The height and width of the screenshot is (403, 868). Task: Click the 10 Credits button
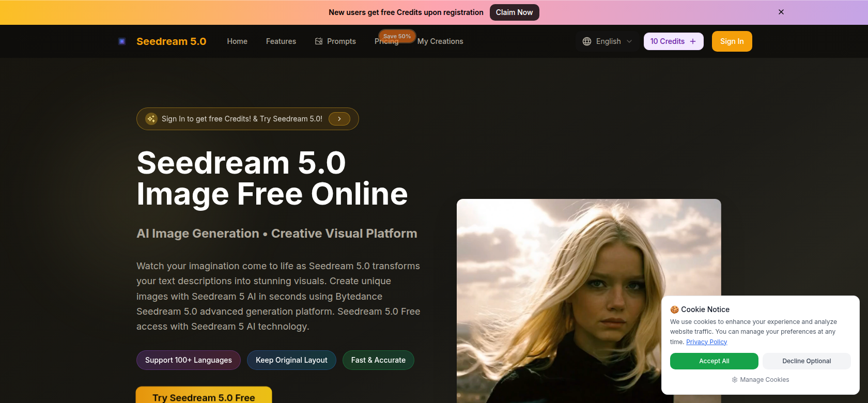click(673, 41)
